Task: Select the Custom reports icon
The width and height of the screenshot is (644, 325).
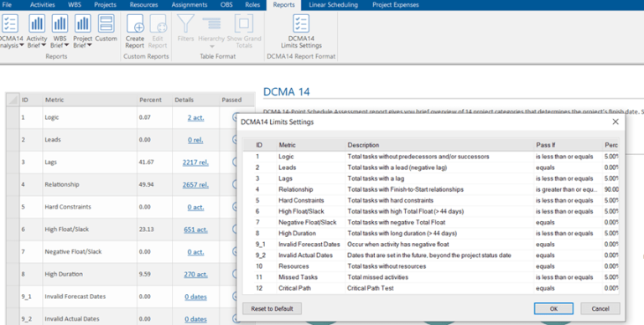Action: [x=106, y=23]
